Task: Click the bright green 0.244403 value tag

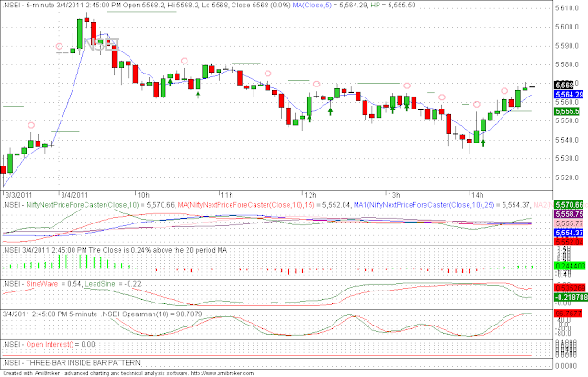Action: (570, 266)
